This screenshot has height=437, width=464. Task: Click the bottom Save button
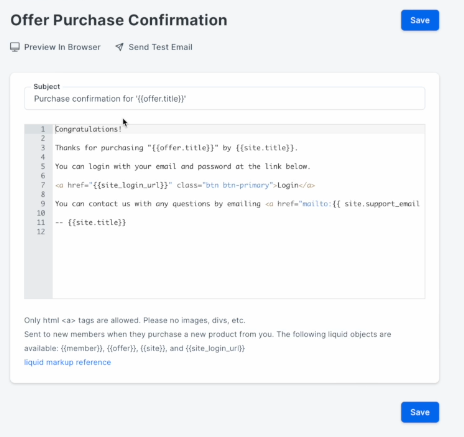(420, 412)
